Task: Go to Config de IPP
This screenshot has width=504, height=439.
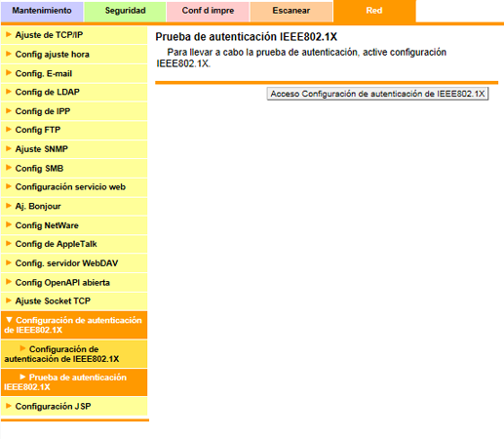Action: [74, 111]
